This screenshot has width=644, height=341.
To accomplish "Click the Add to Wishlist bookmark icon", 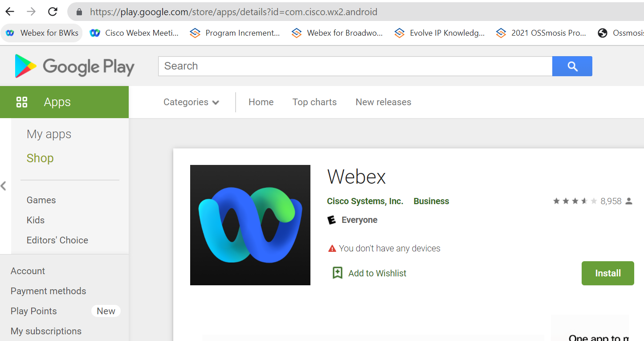I will coord(338,273).
